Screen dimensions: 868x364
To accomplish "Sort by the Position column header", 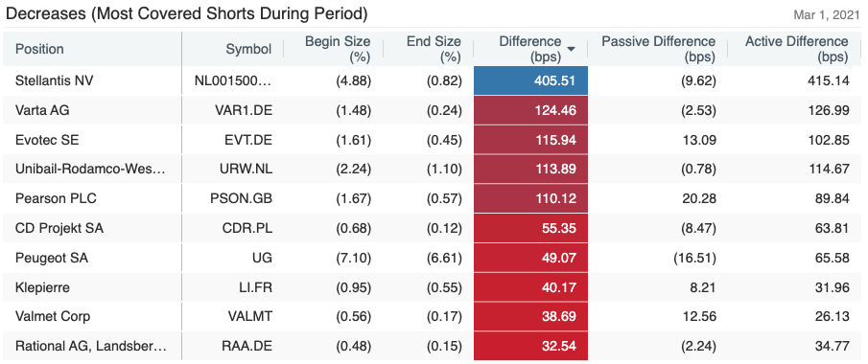I will pyautogui.click(x=39, y=49).
